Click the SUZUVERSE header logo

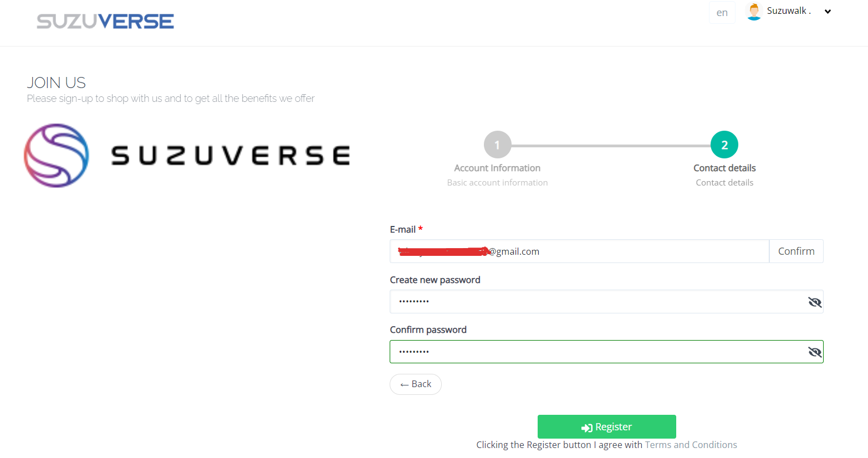click(x=105, y=22)
